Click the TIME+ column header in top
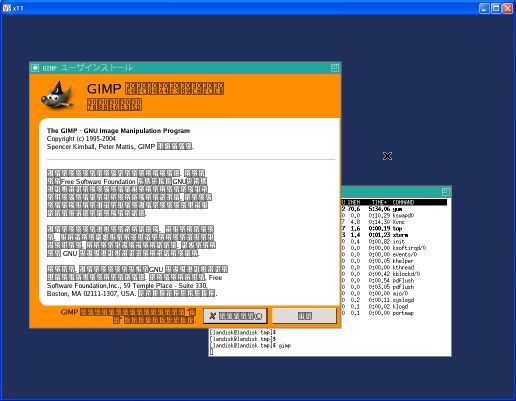516x401 pixels. (379, 202)
